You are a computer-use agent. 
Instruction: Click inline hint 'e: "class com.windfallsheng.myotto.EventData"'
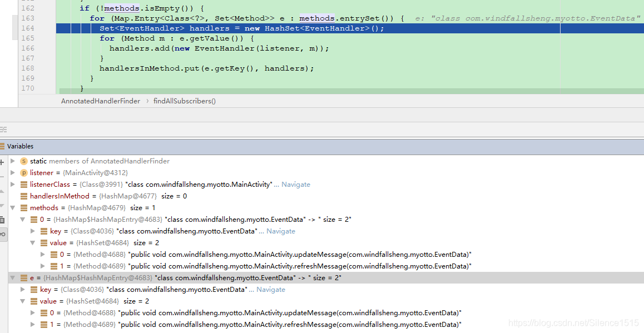pos(527,18)
